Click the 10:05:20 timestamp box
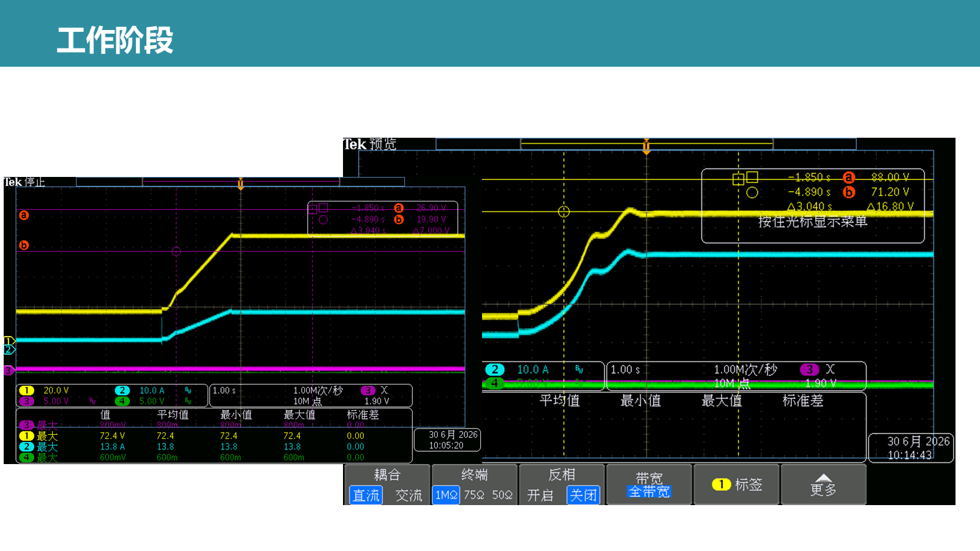The image size is (980, 551). pyautogui.click(x=447, y=440)
